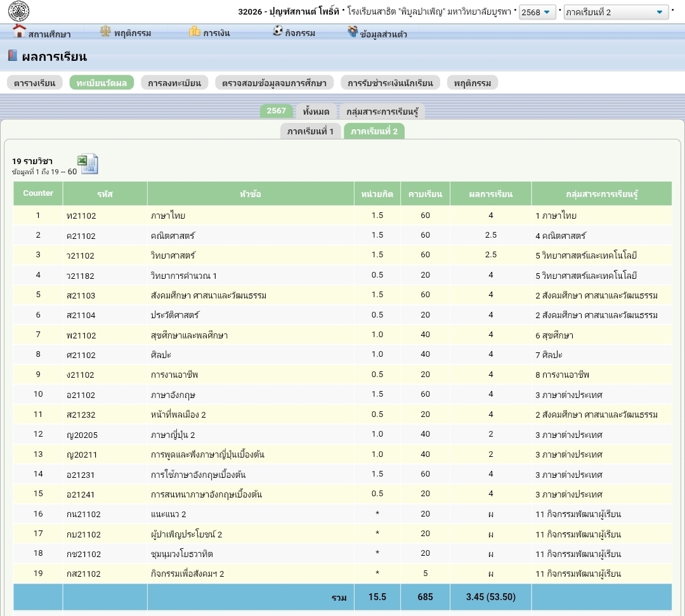The image size is (685, 616).
Task: Switch to the ภาคเรียนที่ 1 tab
Action: [x=310, y=131]
